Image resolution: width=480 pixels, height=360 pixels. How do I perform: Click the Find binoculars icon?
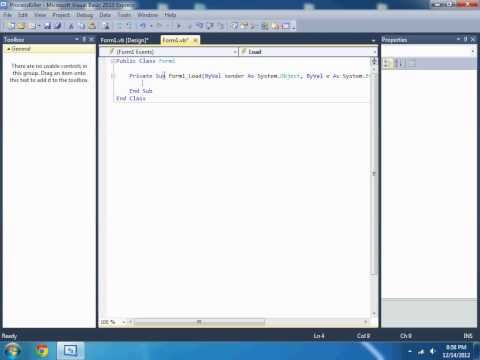(106, 26)
